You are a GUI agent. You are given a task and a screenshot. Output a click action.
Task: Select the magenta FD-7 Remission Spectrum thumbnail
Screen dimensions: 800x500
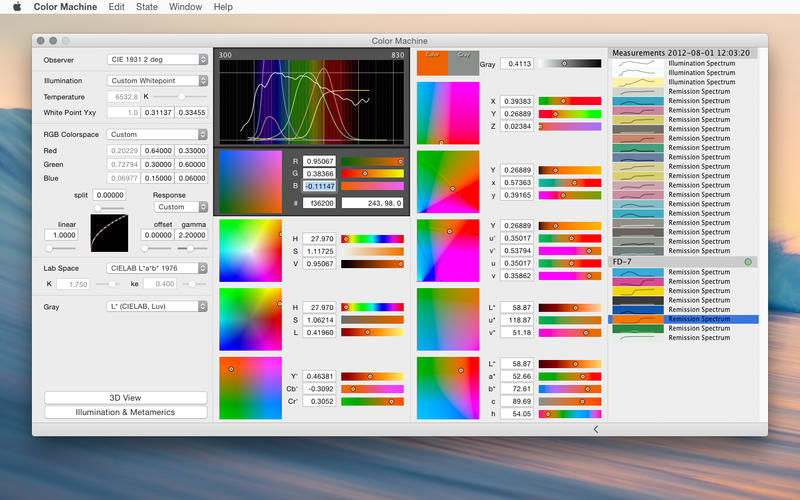tap(638, 282)
